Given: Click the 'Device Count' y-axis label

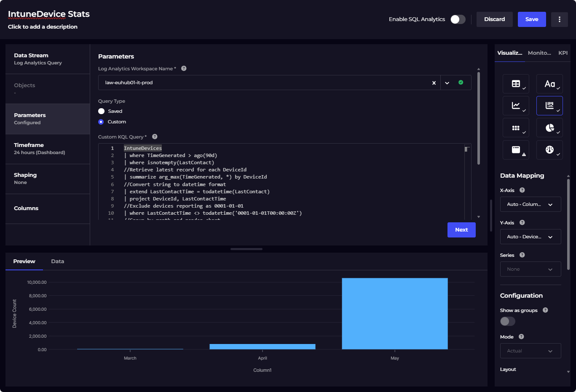Looking at the screenshot, I should tap(14, 314).
